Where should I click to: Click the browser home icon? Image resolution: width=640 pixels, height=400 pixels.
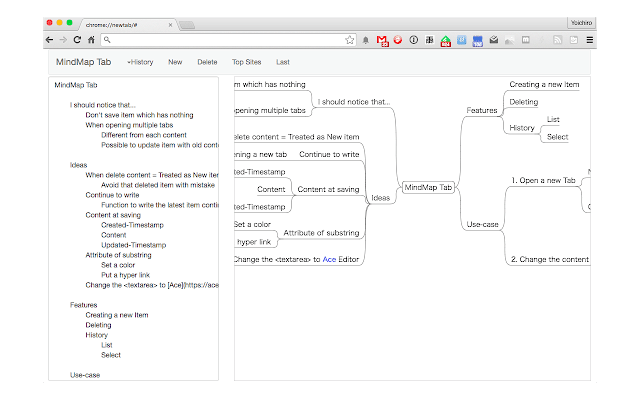click(91, 40)
